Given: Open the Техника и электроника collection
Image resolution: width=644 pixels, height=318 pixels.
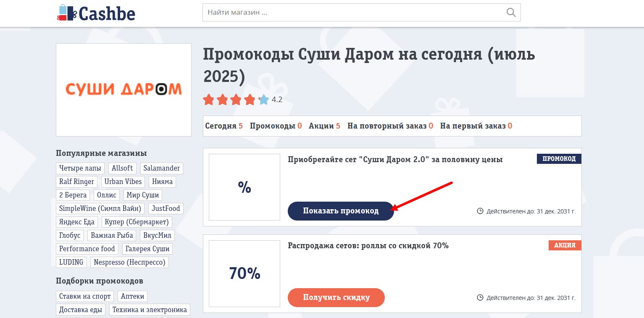Looking at the screenshot, I should coord(150,310).
